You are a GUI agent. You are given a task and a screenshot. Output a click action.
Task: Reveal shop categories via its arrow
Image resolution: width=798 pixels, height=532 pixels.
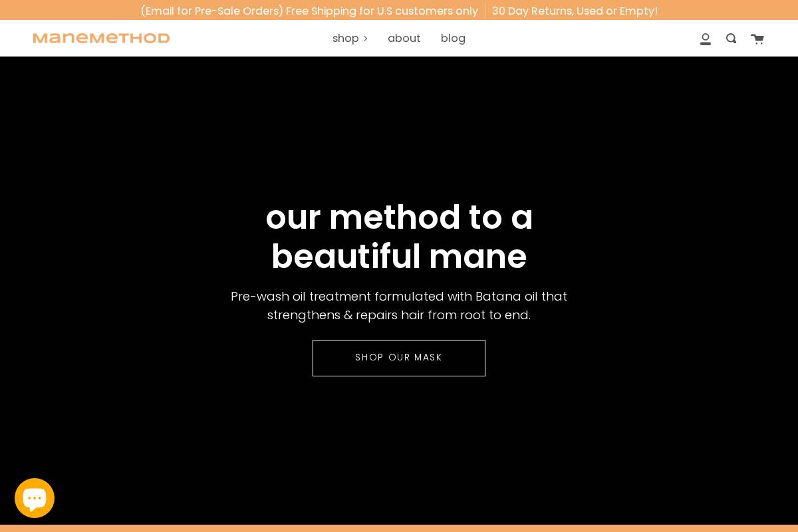[x=365, y=39]
